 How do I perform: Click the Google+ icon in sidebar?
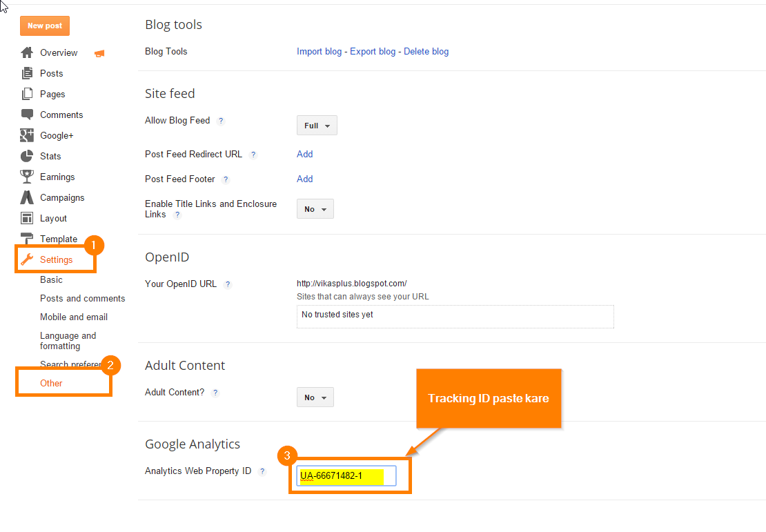27,135
